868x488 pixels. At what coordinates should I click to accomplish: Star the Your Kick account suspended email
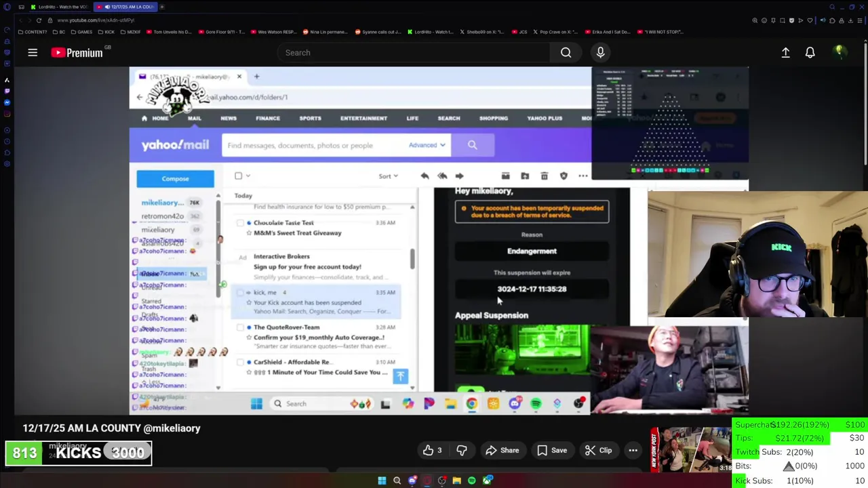tap(249, 302)
